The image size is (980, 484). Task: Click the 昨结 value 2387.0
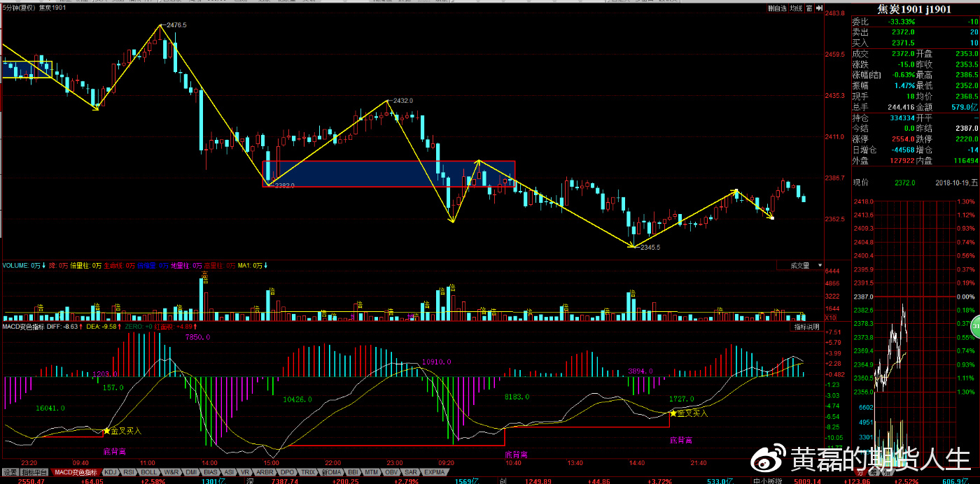point(966,129)
